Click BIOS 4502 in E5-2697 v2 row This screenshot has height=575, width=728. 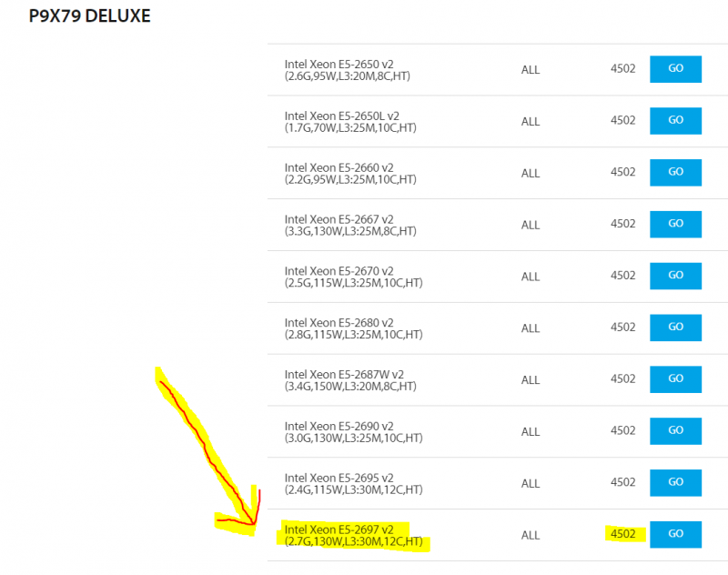pyautogui.click(x=622, y=534)
